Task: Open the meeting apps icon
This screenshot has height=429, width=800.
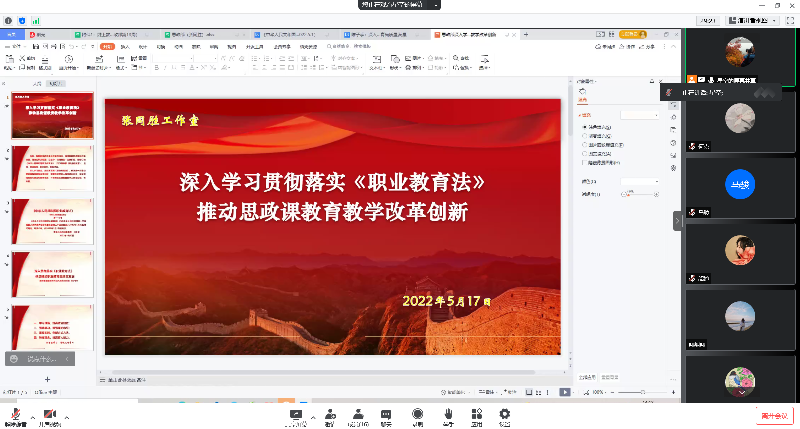Action: point(477,415)
